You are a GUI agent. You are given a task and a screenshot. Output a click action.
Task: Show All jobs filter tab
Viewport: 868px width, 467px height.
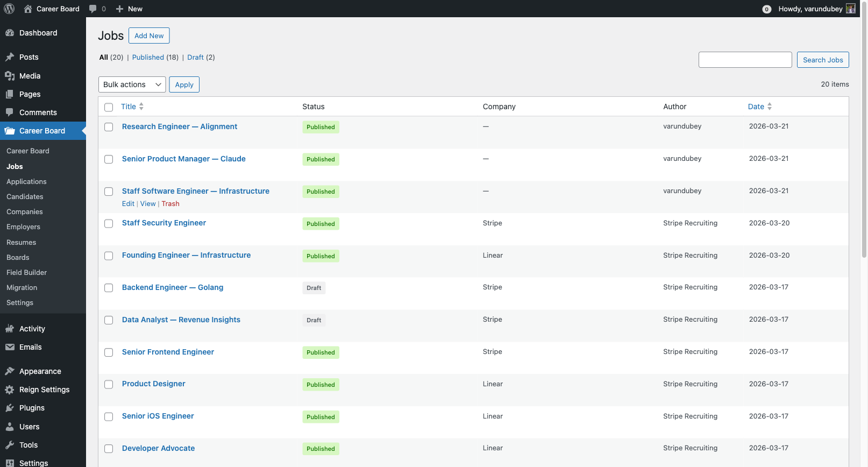point(103,58)
